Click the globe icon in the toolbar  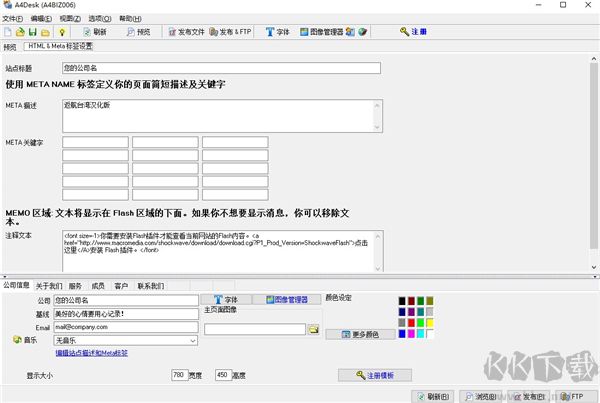[x=362, y=32]
